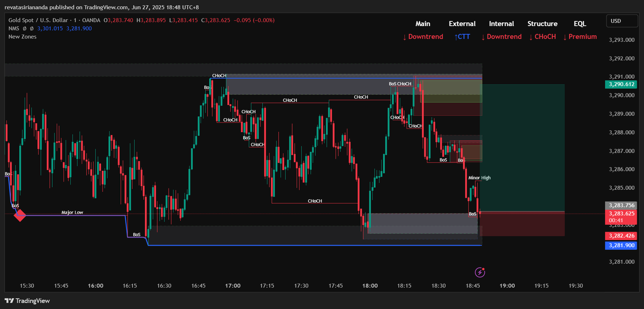Click the TradingView logo at bottom left
644x309 pixels.
[27, 301]
